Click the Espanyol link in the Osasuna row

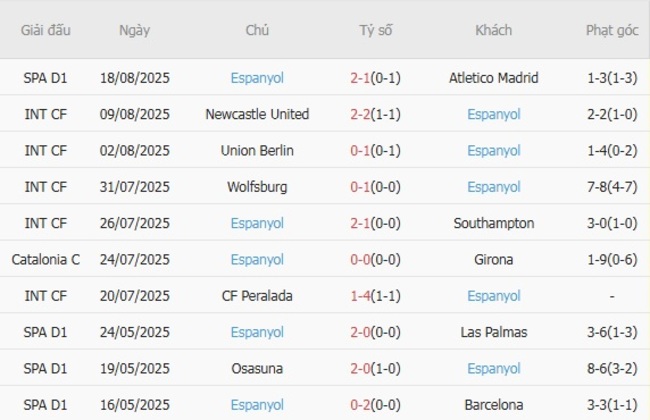pyautogui.click(x=494, y=369)
